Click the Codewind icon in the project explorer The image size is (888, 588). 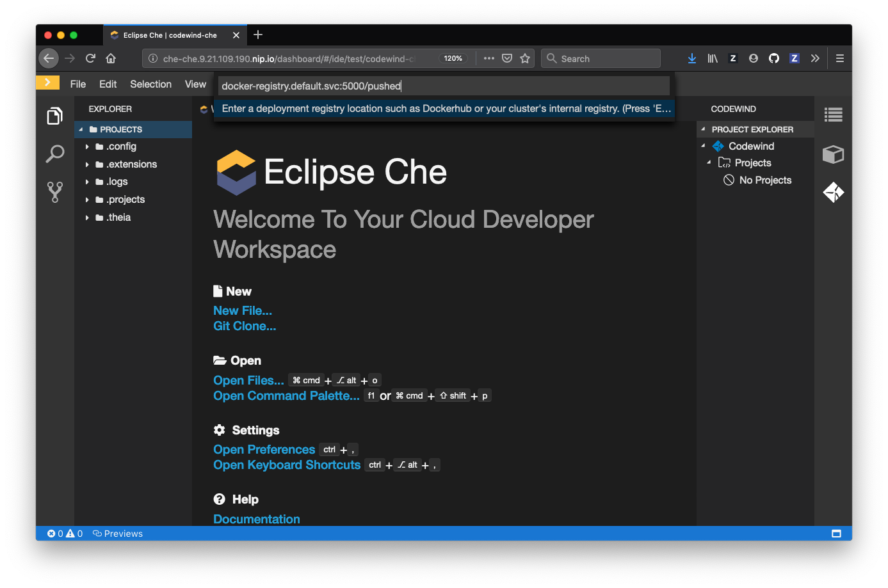pyautogui.click(x=718, y=146)
